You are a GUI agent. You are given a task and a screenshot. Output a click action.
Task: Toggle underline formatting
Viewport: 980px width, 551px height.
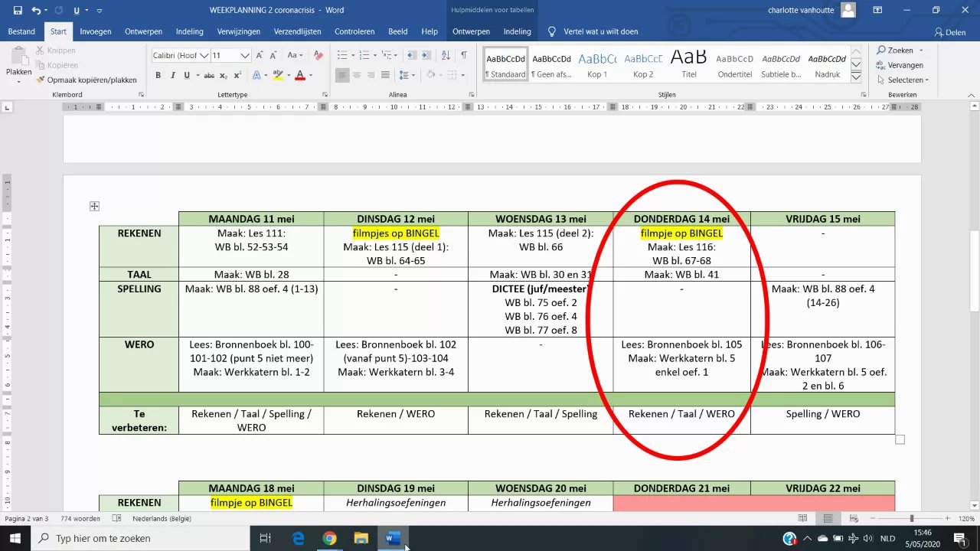186,76
